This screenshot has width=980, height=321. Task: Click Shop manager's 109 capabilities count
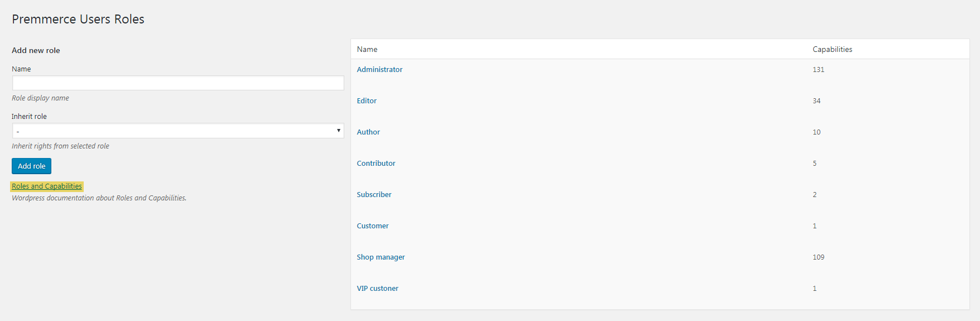coord(819,257)
